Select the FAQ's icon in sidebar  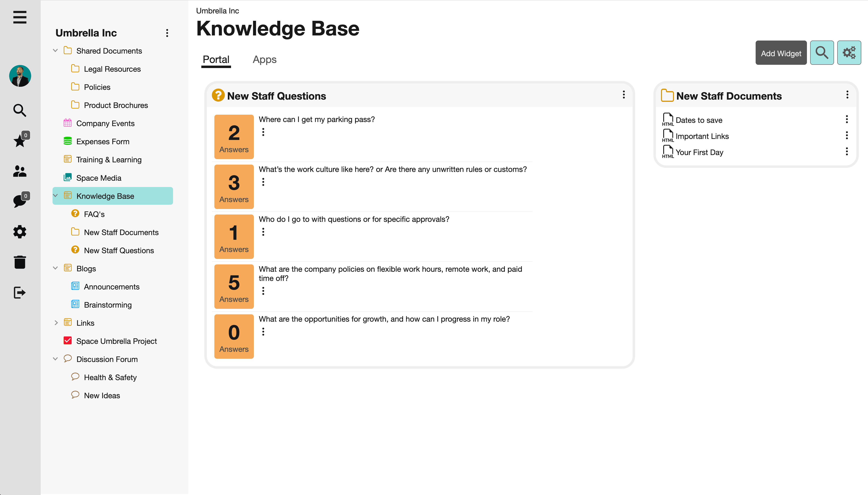pyautogui.click(x=76, y=213)
